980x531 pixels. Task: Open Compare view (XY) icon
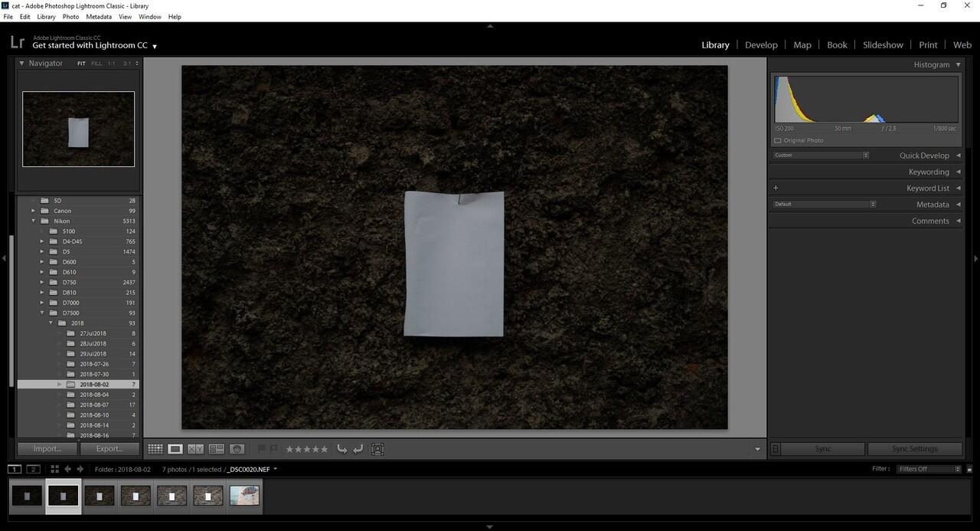click(x=196, y=449)
